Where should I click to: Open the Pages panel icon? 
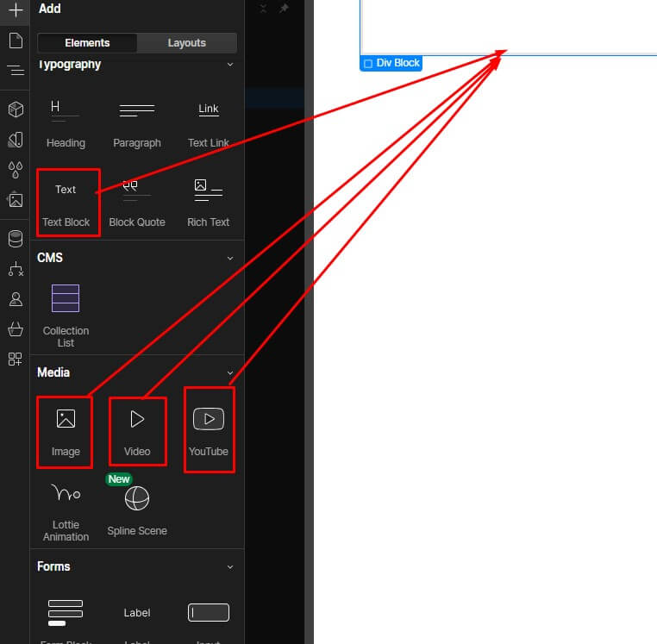click(16, 41)
